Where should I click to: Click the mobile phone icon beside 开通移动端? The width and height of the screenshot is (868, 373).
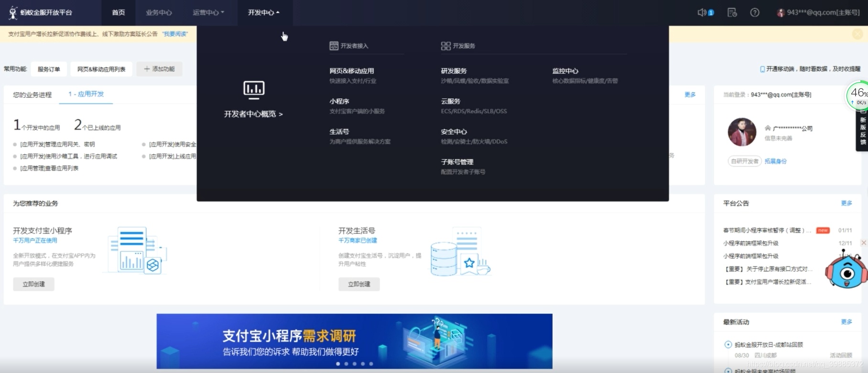click(762, 69)
